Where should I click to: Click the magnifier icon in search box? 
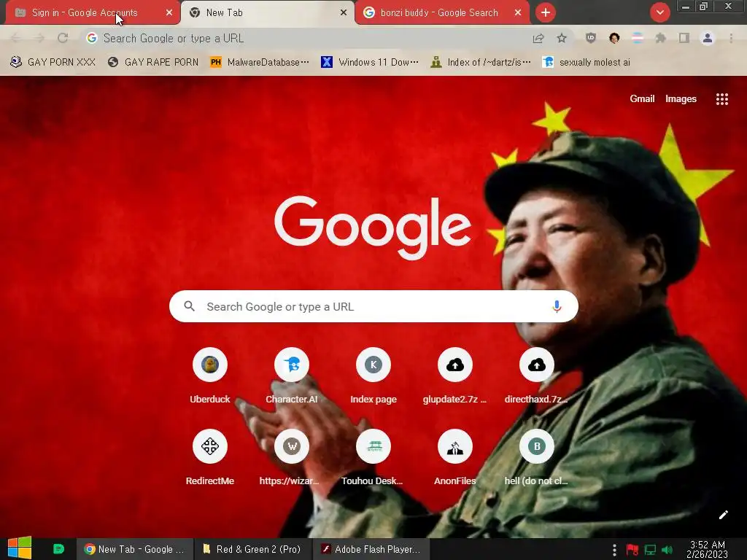(189, 306)
